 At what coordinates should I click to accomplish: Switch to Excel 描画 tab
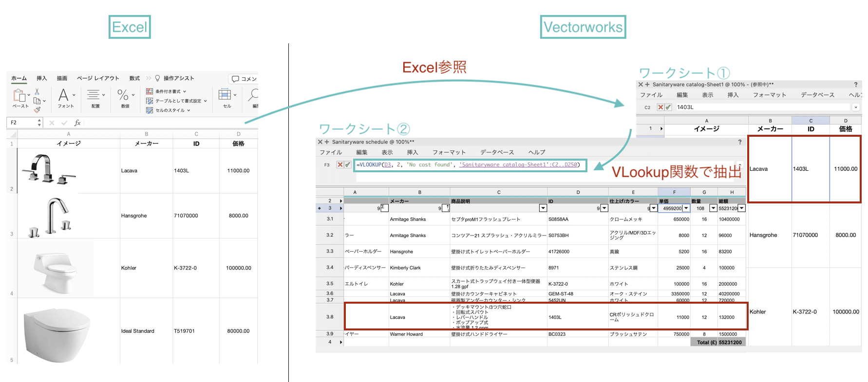62,78
